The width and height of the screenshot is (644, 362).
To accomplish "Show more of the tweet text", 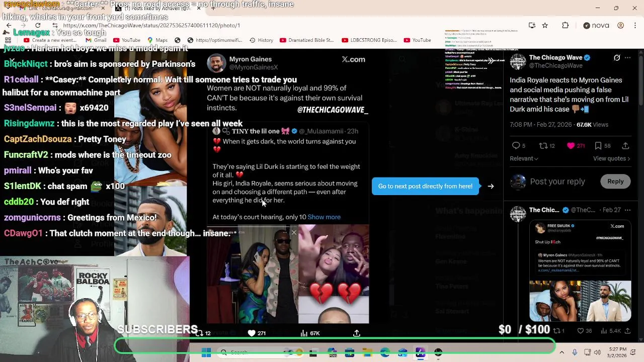I will tap(324, 217).
